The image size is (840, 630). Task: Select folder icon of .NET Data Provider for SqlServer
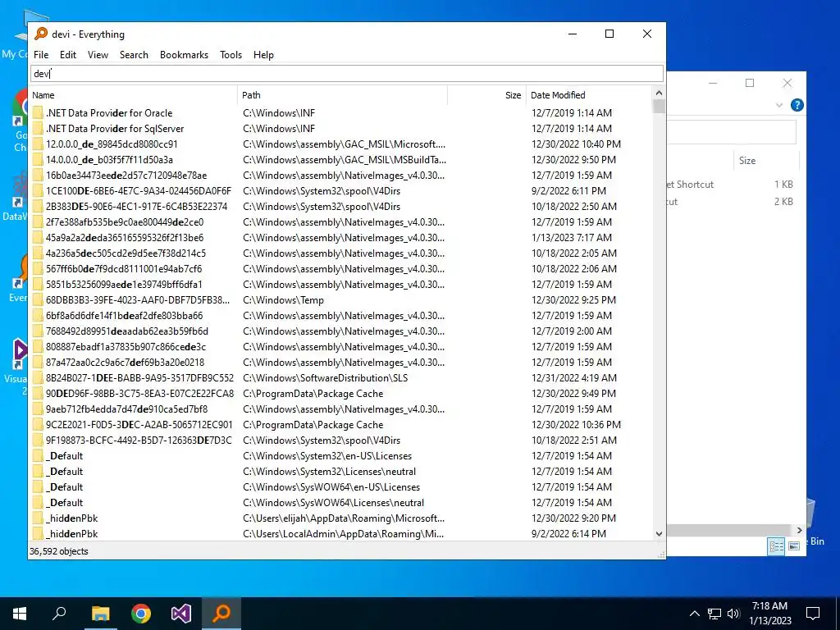coord(38,129)
